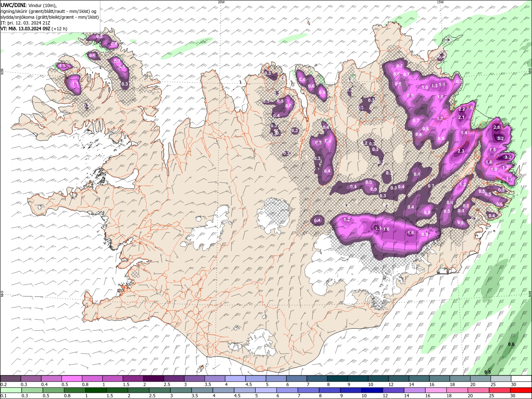
Task: Click the 2.8 snowfall value on the map
Action: tap(496, 127)
